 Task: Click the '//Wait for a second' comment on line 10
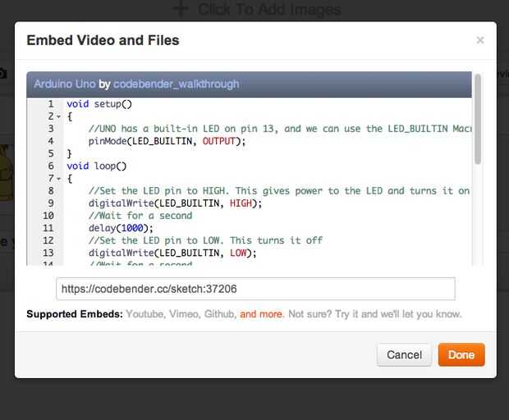[140, 216]
